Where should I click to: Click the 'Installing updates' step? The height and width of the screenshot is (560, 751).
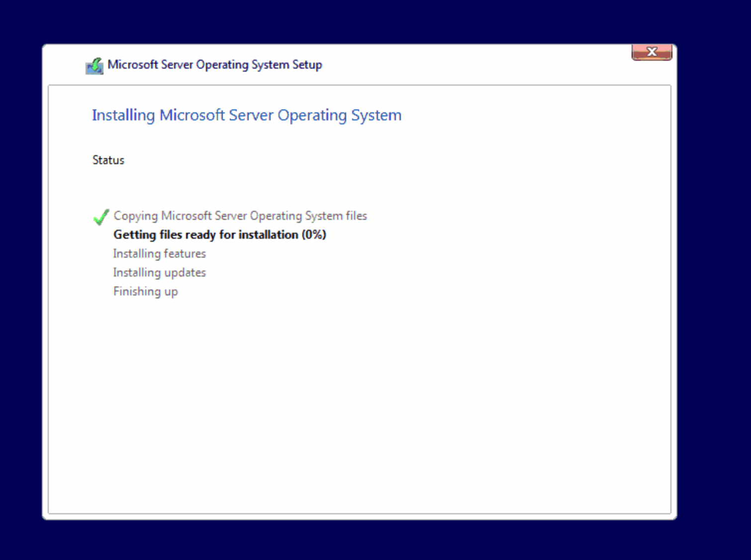click(159, 273)
